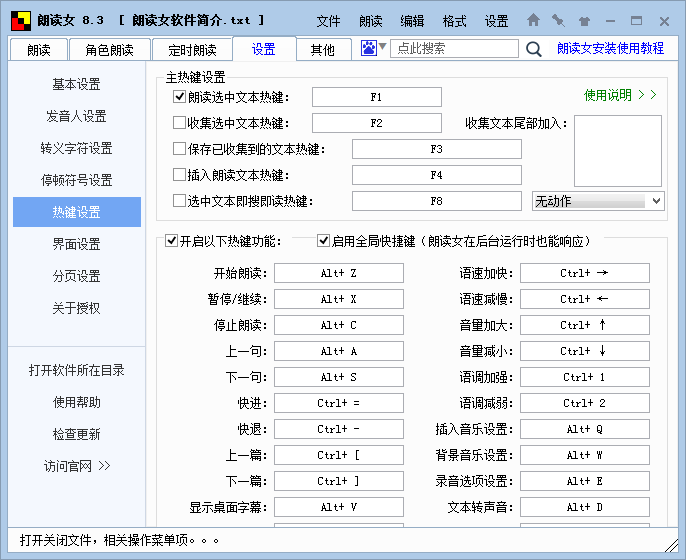Click the magnifier search icon
Screen dimensions: 686x560
[533, 49]
